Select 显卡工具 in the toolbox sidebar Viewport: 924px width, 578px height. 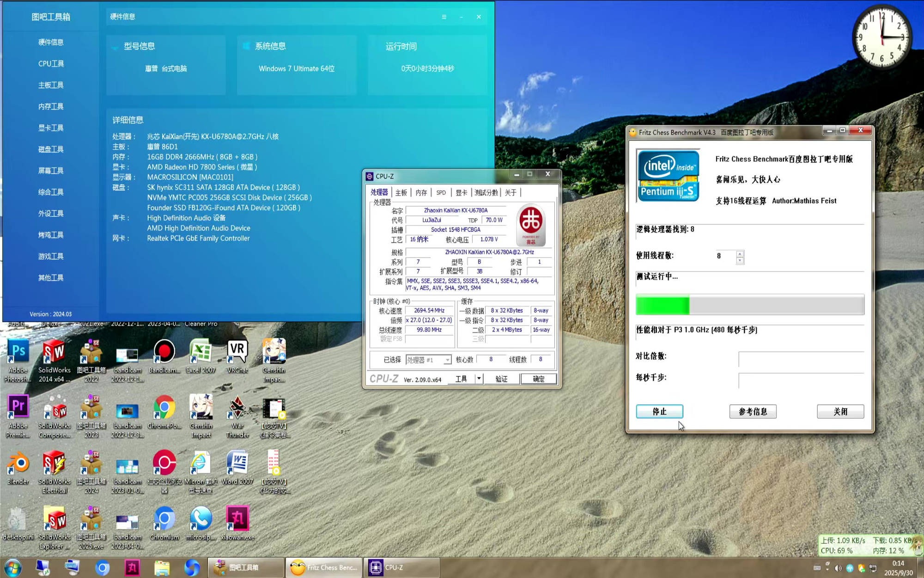[51, 128]
